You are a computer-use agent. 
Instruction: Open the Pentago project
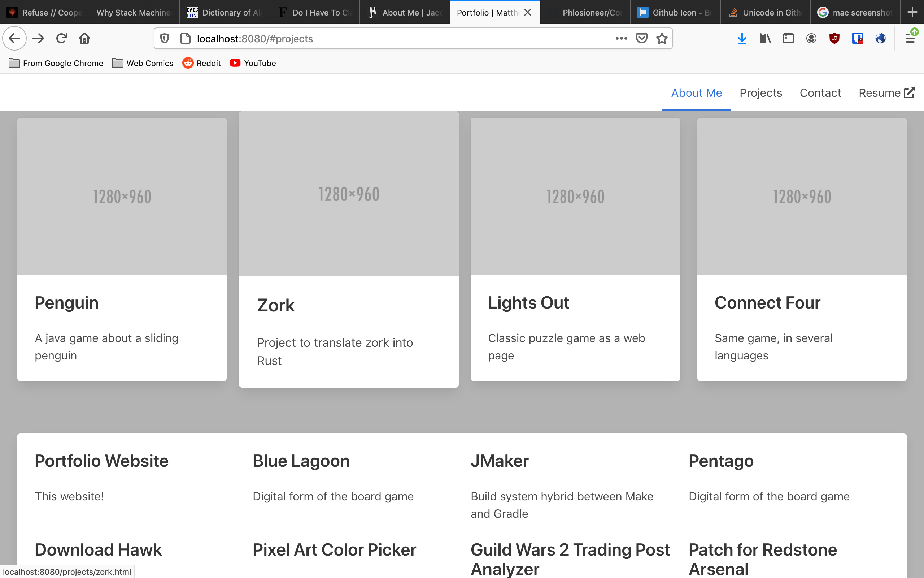721,461
